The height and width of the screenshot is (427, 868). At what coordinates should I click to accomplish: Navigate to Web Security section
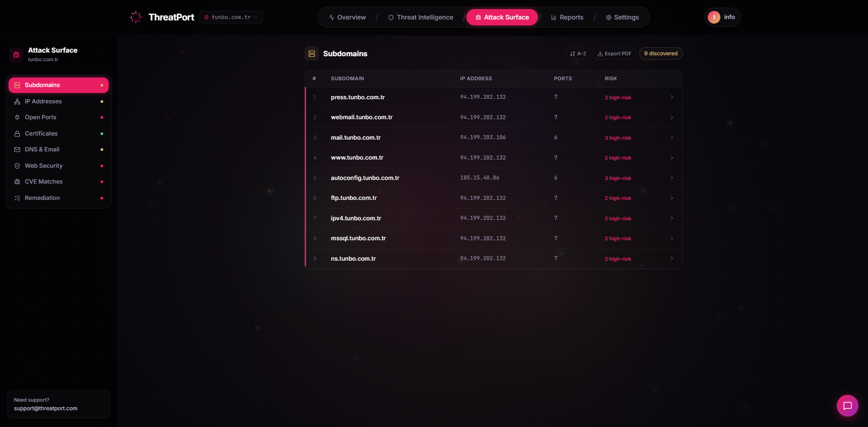click(58, 166)
